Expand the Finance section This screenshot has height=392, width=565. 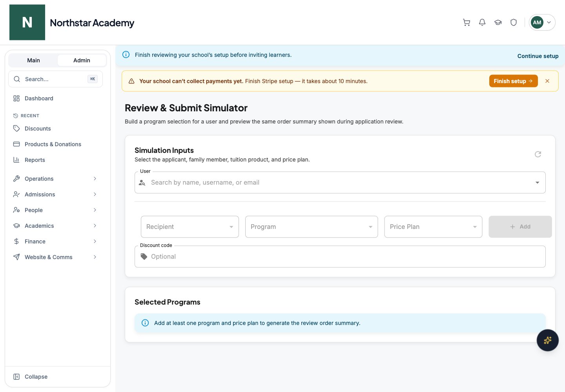point(55,241)
